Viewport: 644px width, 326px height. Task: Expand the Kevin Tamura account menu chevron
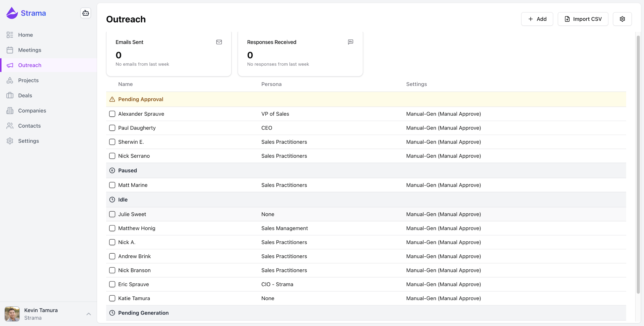tap(89, 314)
